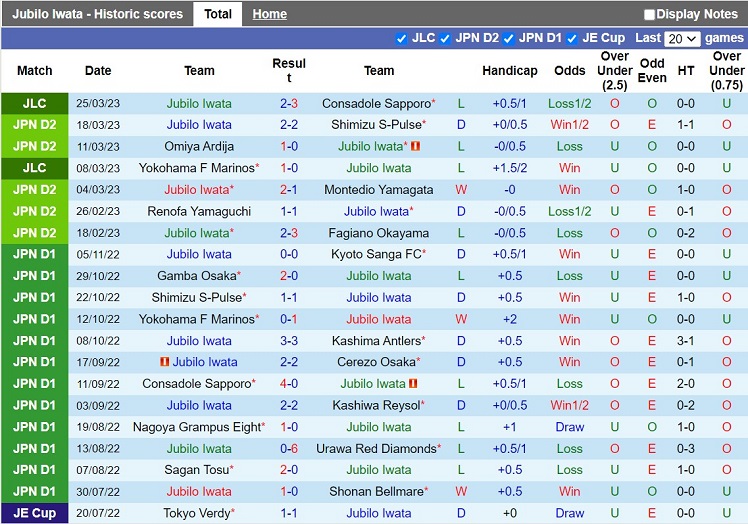Image resolution: width=748 pixels, height=524 pixels.
Task: Click the JLC badge on 08/03/23 row
Action: (x=35, y=168)
